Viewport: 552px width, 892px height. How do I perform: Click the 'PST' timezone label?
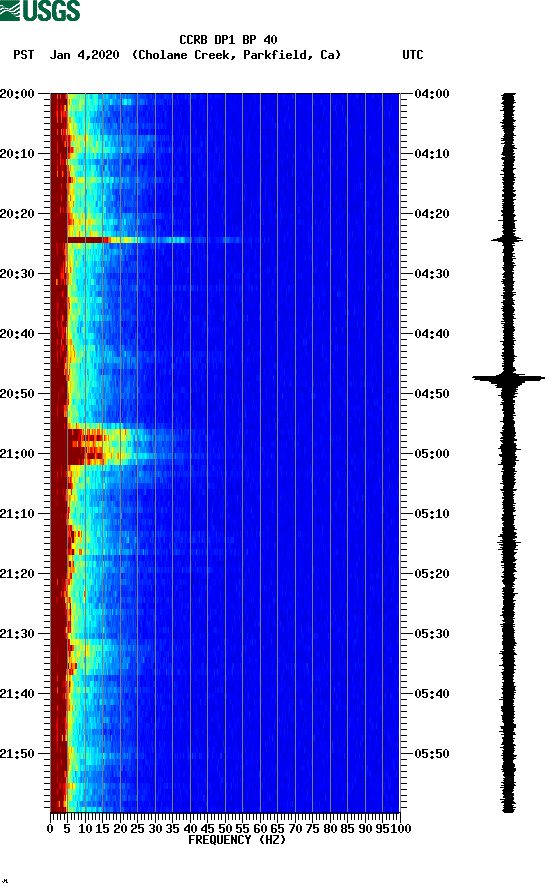(x=23, y=55)
